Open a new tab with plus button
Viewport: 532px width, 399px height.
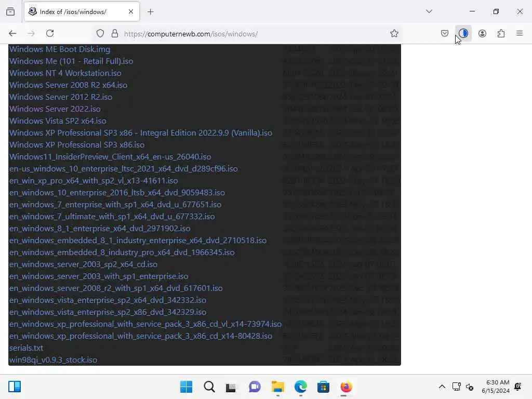click(x=150, y=12)
